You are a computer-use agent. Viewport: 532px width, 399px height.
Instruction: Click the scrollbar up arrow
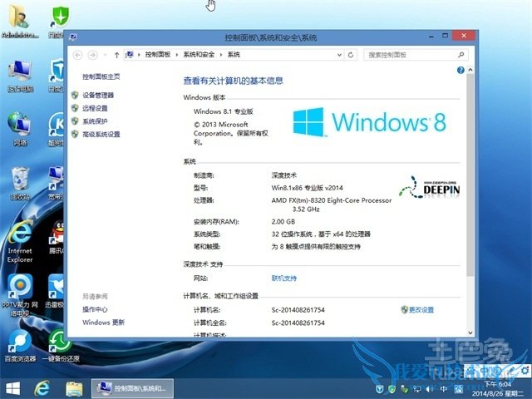click(470, 70)
